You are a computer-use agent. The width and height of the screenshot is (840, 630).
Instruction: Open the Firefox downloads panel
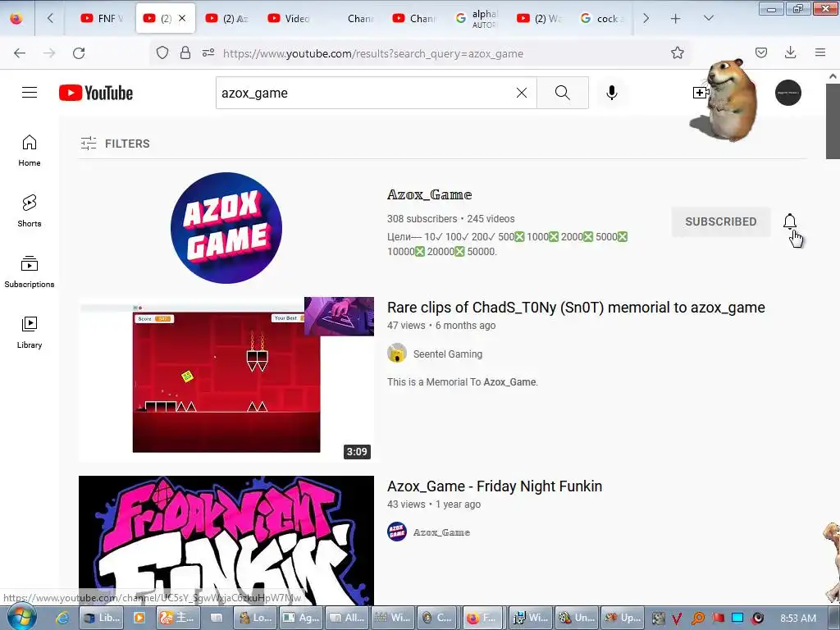click(790, 52)
